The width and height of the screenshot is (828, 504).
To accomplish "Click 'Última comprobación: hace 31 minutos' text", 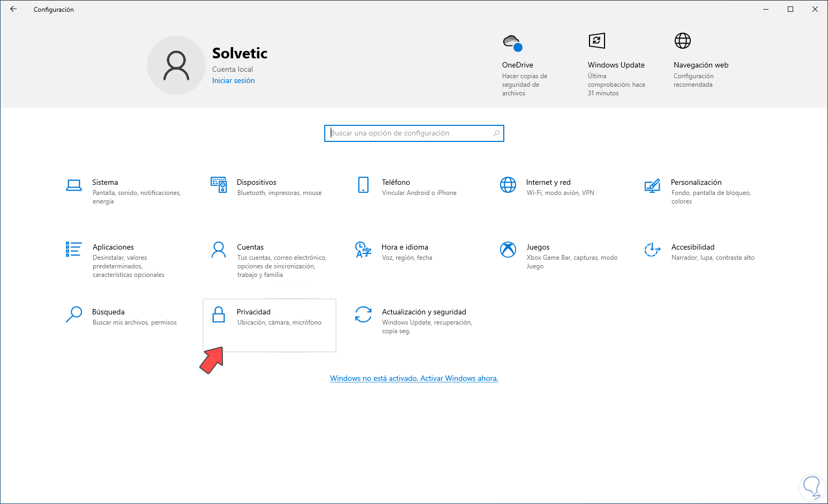I will pyautogui.click(x=616, y=85).
